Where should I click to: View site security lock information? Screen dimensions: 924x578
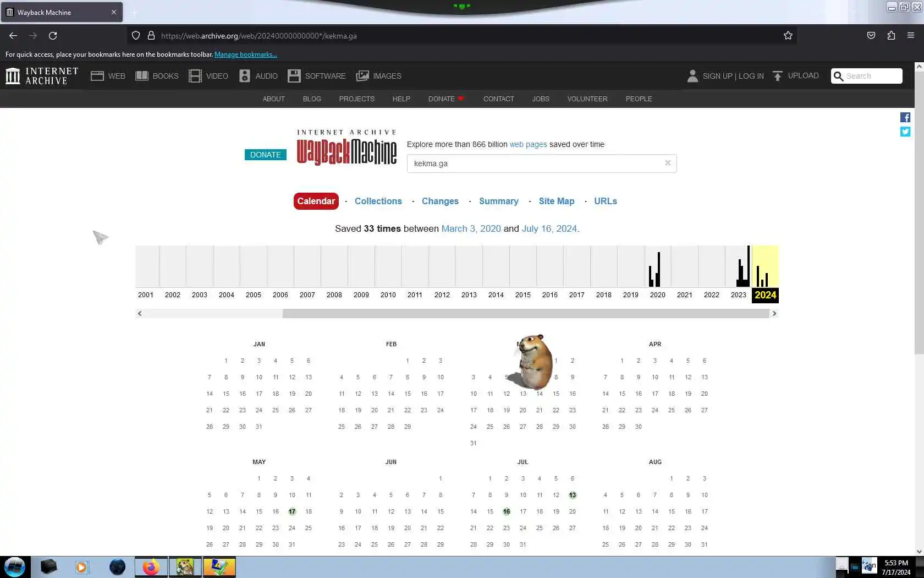151,36
